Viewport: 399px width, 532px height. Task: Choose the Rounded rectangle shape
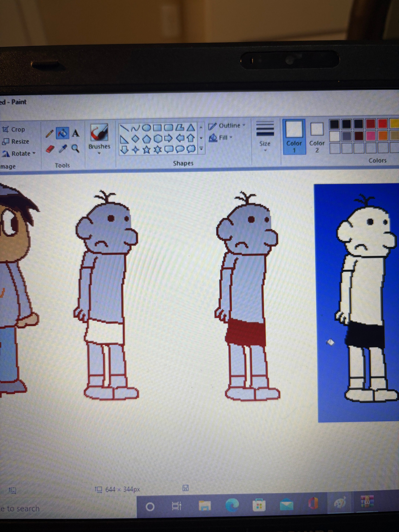pyautogui.click(x=169, y=128)
